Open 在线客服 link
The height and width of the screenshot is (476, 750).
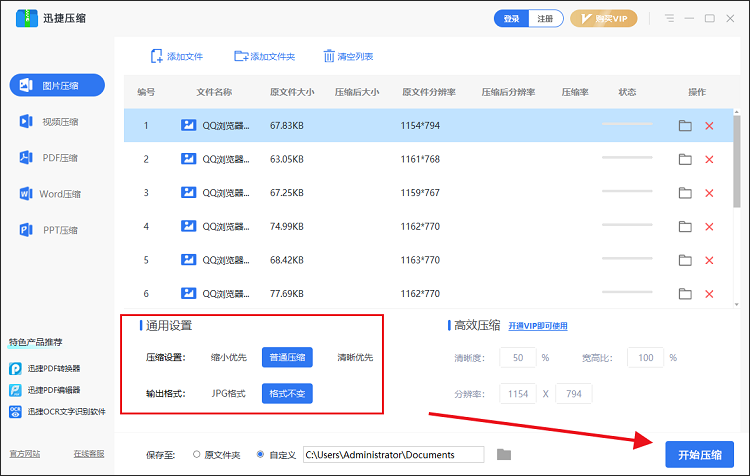pyautogui.click(x=89, y=454)
